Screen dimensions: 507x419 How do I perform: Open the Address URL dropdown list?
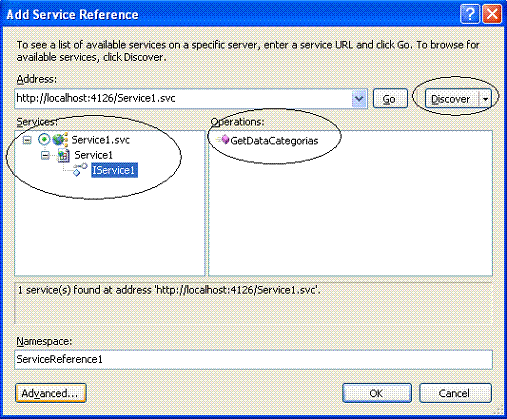click(x=359, y=99)
